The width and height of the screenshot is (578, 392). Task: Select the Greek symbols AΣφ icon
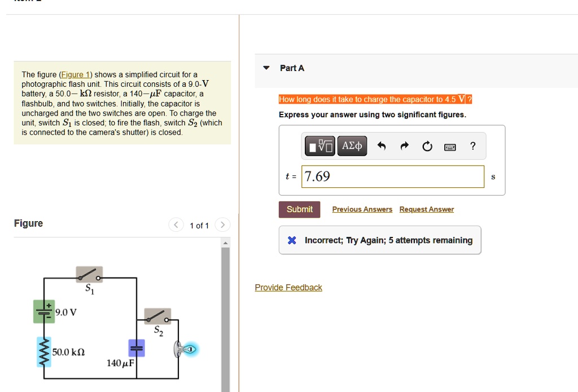pos(352,146)
